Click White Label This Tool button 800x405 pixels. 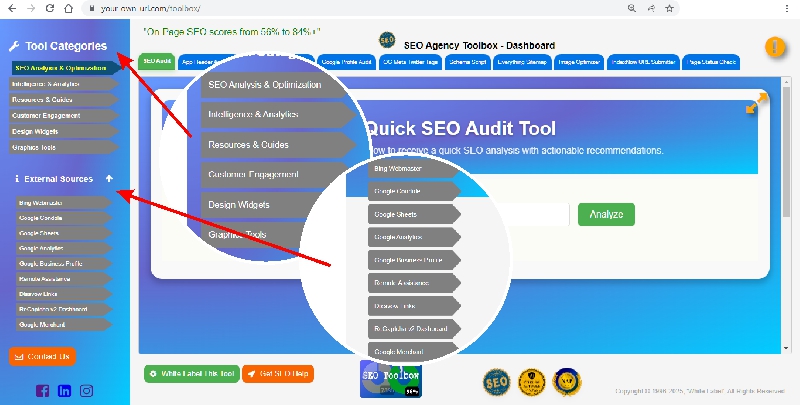[x=192, y=374]
